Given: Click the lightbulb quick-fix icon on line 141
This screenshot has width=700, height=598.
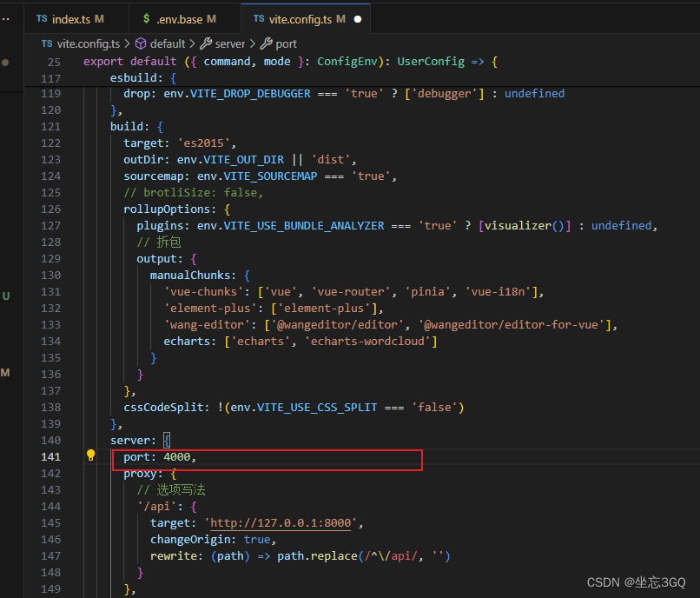Looking at the screenshot, I should click(x=90, y=455).
